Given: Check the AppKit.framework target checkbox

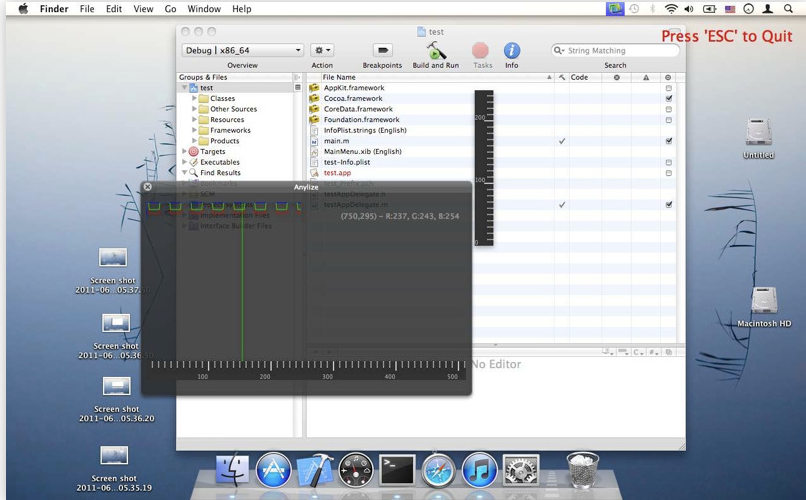Looking at the screenshot, I should [668, 88].
